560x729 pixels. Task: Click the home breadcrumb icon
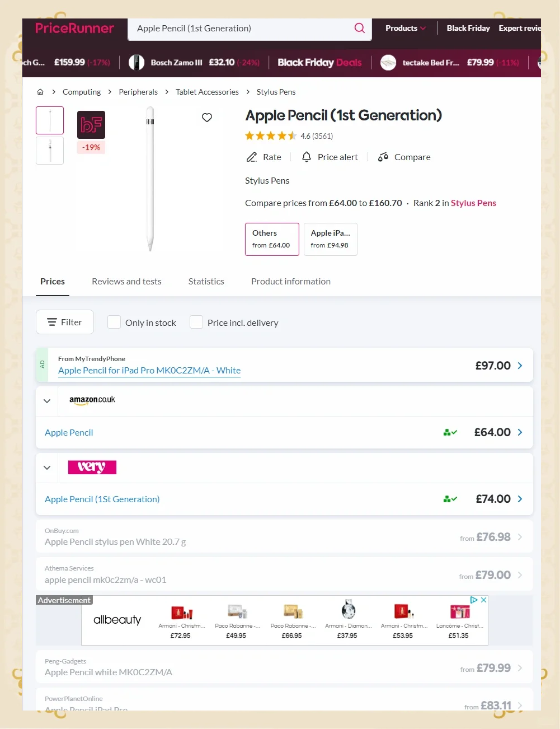pos(40,92)
